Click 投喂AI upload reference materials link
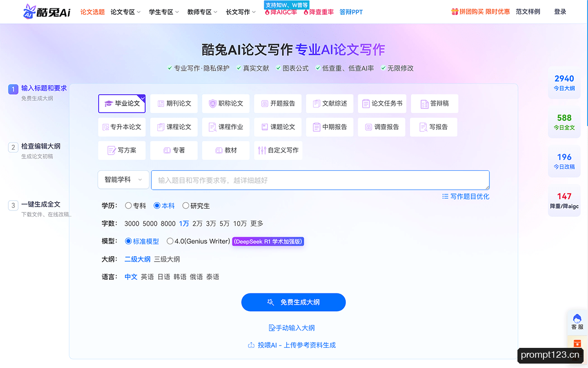 [292, 345]
